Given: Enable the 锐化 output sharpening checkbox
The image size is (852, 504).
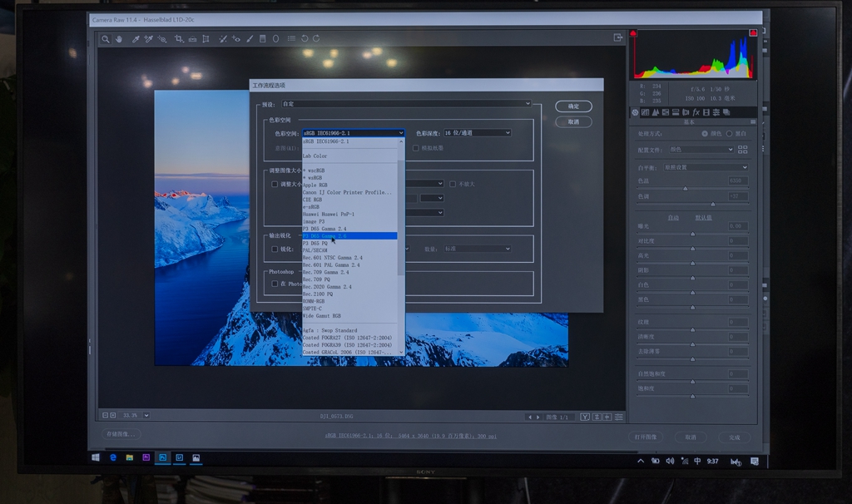Looking at the screenshot, I should click(x=275, y=250).
